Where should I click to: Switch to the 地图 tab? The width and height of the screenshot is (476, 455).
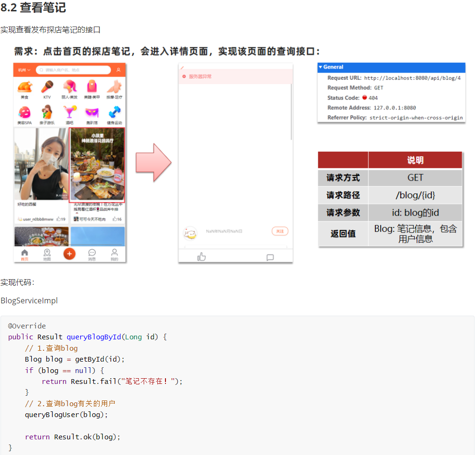point(47,255)
